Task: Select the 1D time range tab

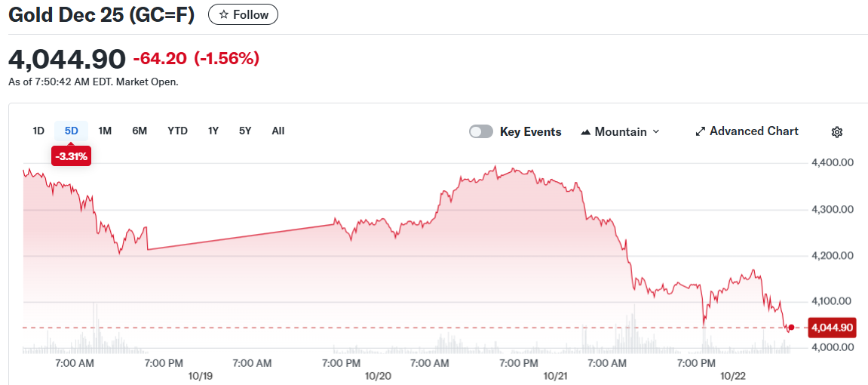Action: (x=38, y=131)
